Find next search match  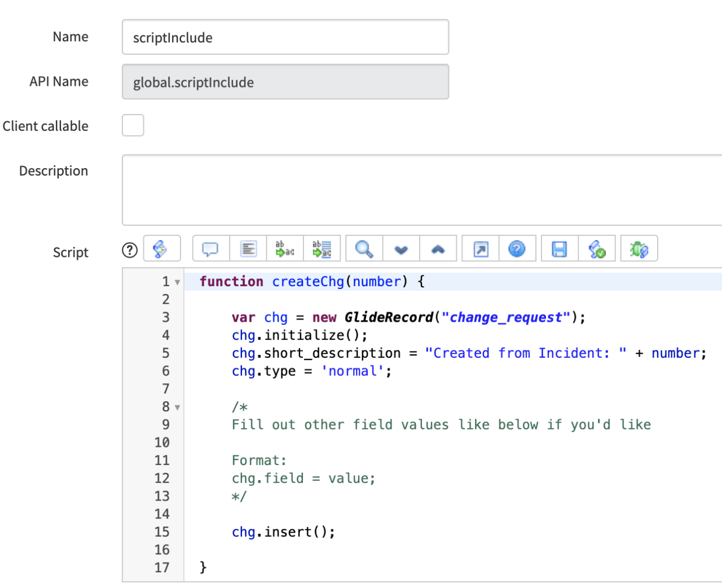click(401, 248)
